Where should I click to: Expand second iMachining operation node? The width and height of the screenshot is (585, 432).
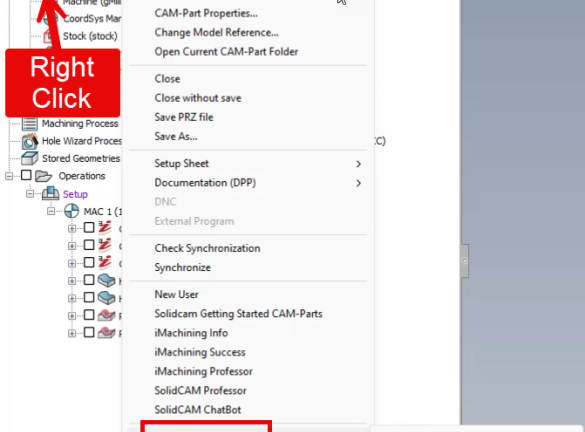coord(72,246)
